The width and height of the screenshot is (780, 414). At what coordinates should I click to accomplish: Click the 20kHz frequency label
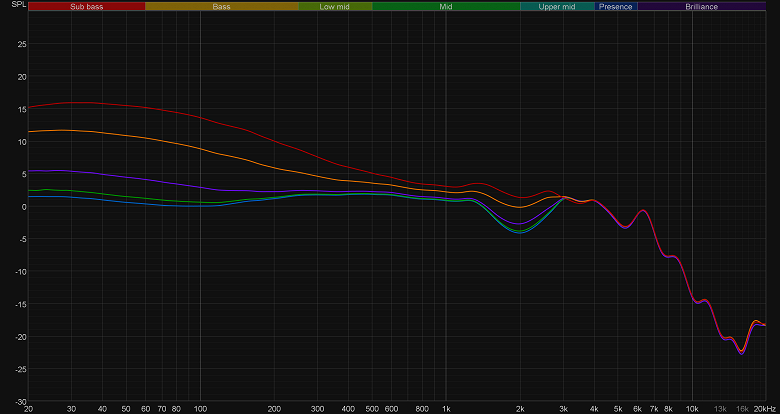coord(763,409)
